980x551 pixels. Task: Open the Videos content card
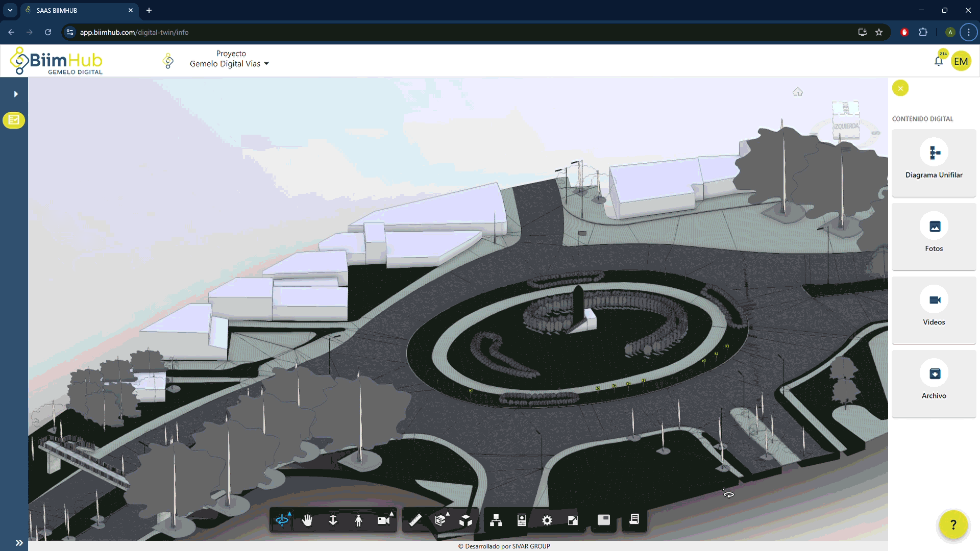point(934,310)
